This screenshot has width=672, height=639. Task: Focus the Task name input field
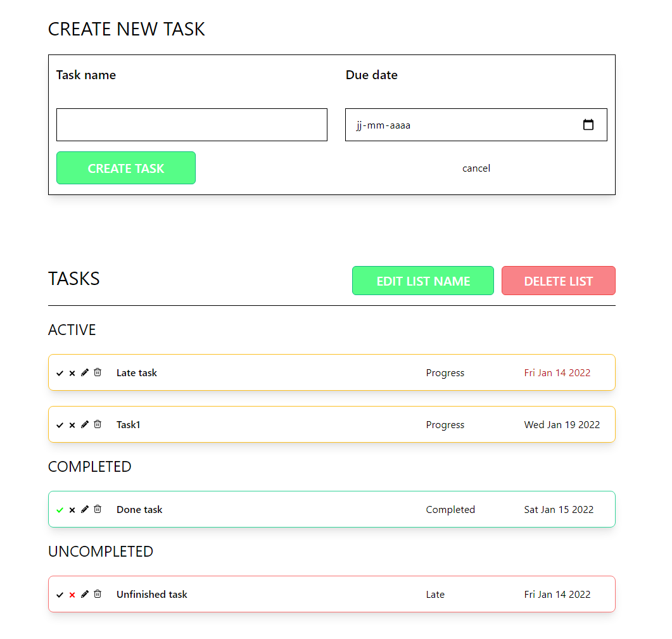[192, 125]
